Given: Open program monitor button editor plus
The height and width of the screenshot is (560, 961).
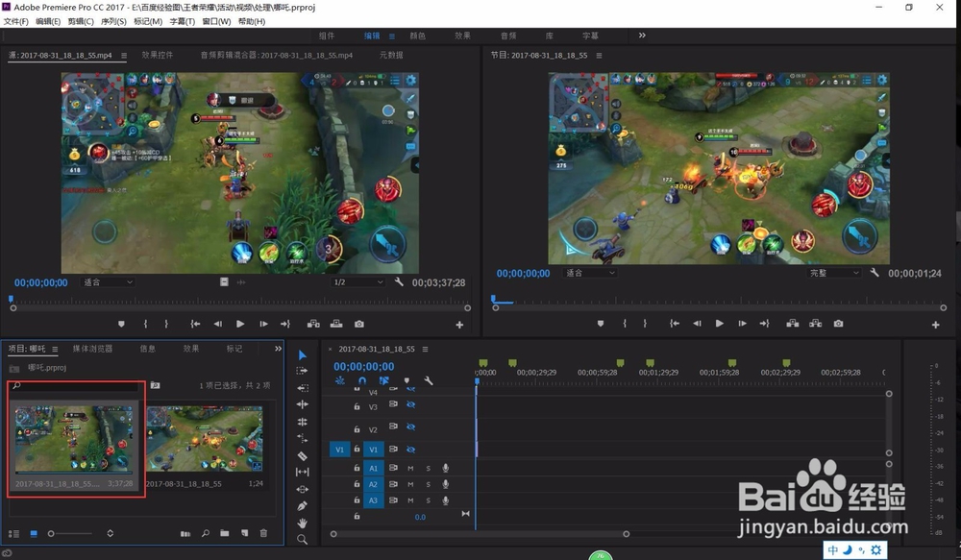Looking at the screenshot, I should [936, 325].
